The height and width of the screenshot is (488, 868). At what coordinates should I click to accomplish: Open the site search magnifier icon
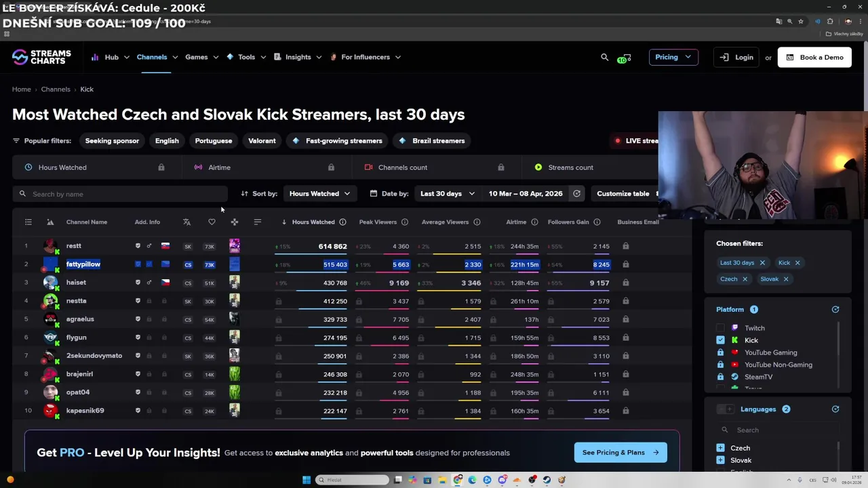605,57
